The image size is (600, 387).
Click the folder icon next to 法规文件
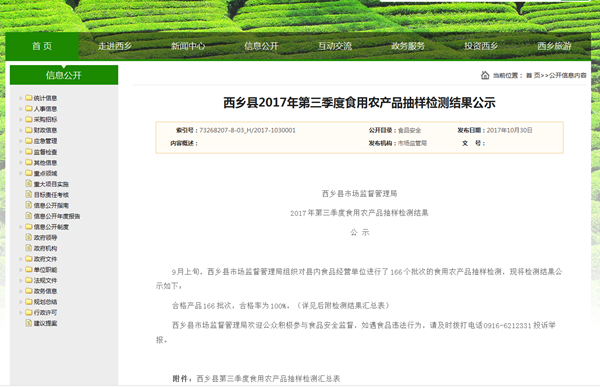click(29, 280)
